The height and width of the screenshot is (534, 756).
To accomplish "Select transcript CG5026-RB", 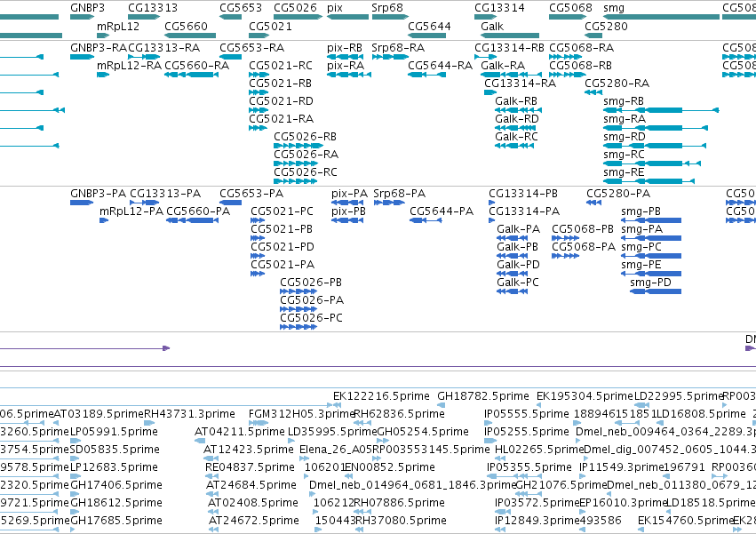I will coord(298,146).
